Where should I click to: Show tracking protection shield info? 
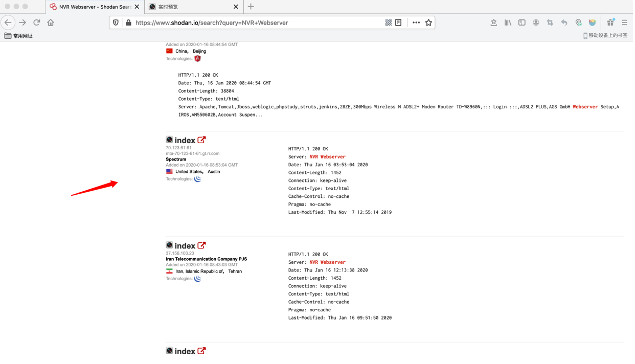(x=116, y=22)
